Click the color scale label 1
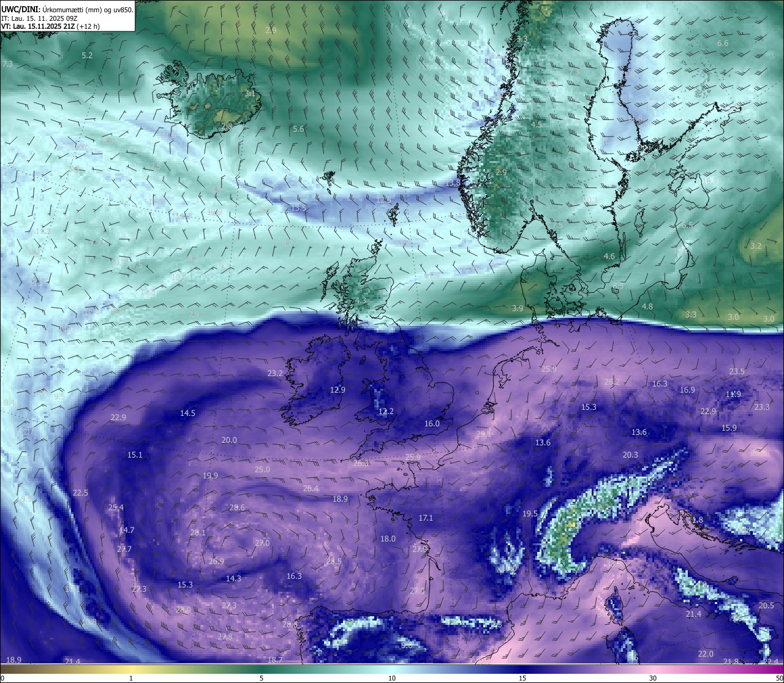This screenshot has height=683, width=784. pos(131,678)
